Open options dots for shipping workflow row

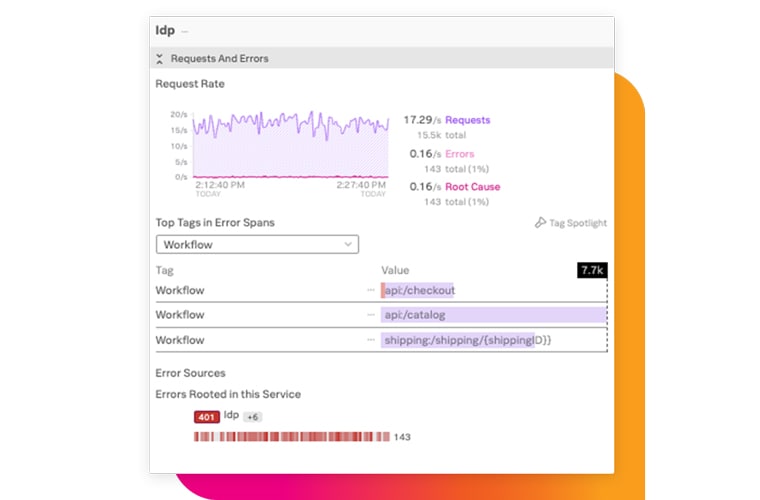pyautogui.click(x=371, y=340)
